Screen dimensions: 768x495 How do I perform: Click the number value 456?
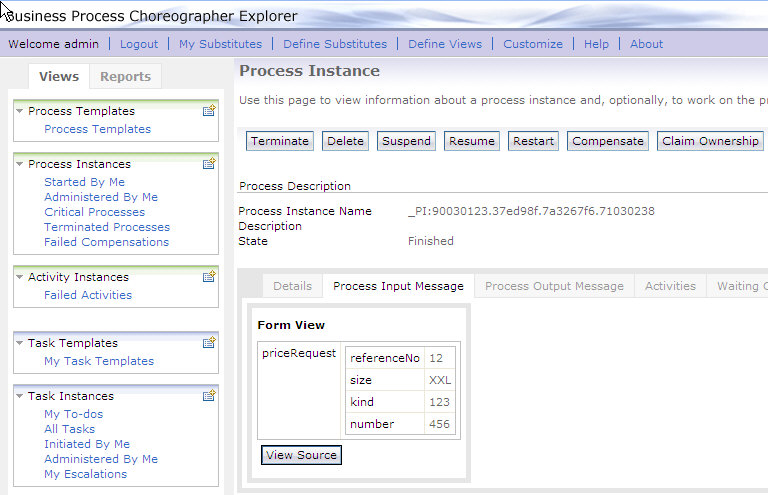click(x=439, y=424)
